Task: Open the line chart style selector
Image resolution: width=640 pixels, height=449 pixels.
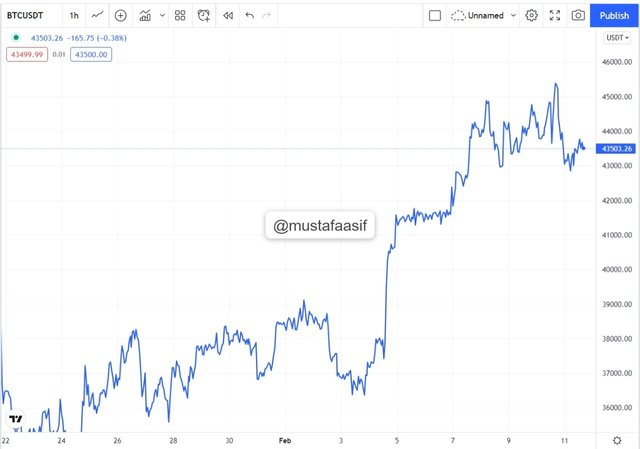Action: click(x=97, y=16)
